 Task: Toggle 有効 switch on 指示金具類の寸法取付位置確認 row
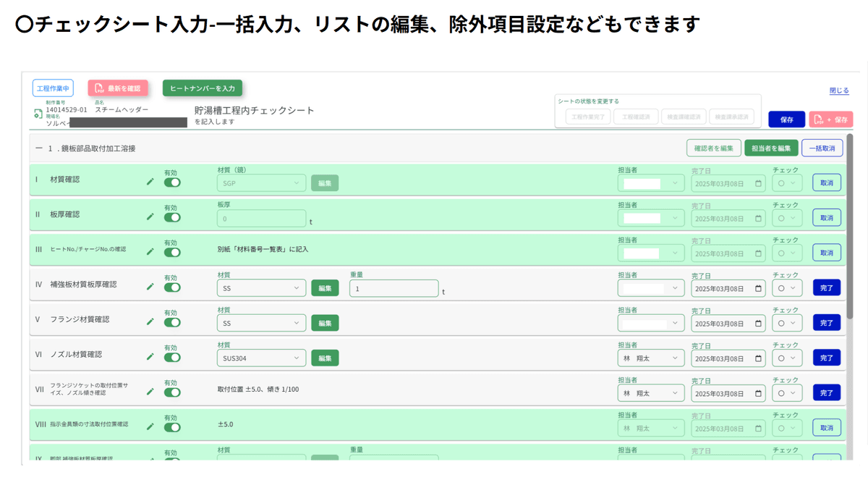click(172, 427)
